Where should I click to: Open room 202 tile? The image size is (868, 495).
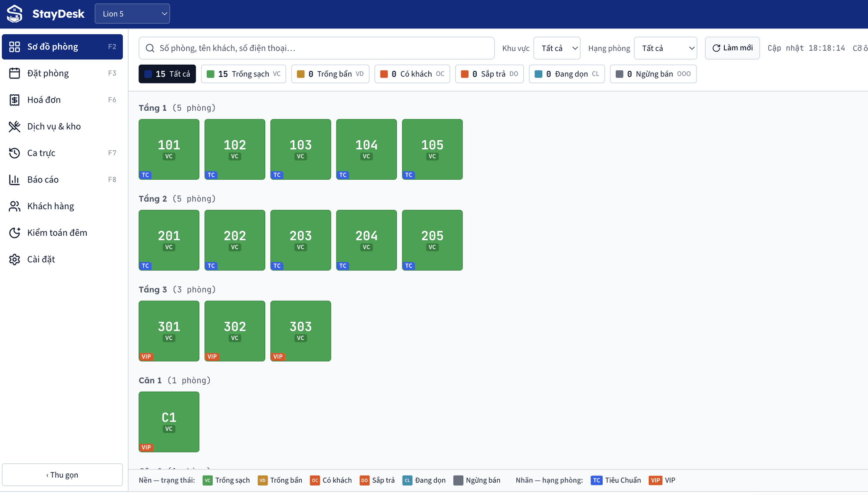pos(234,240)
